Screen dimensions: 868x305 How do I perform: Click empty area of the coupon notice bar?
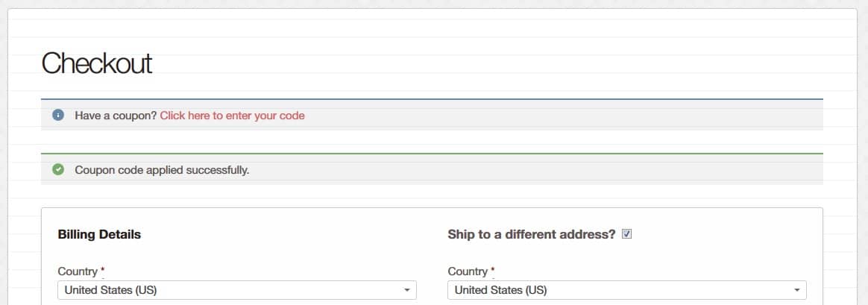point(553,115)
